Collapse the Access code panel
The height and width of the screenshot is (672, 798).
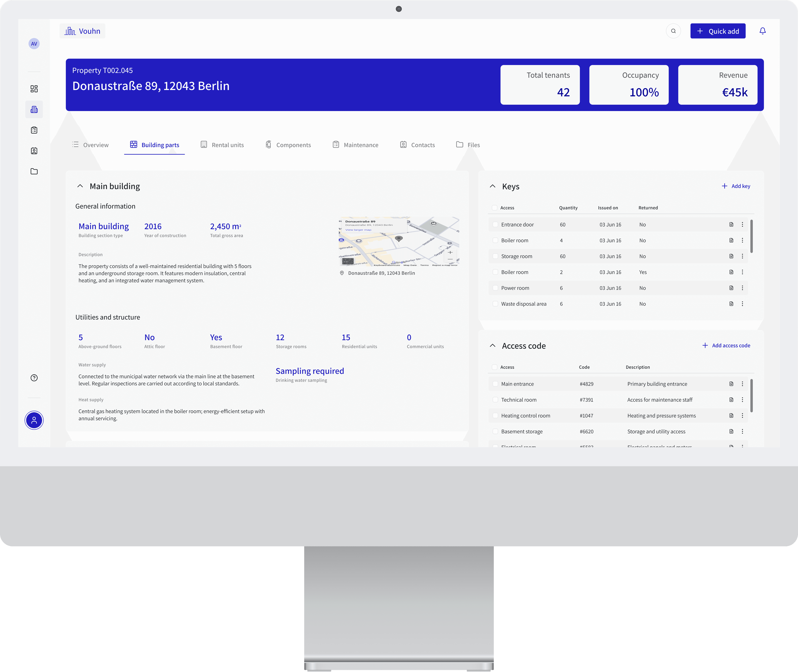(x=492, y=346)
